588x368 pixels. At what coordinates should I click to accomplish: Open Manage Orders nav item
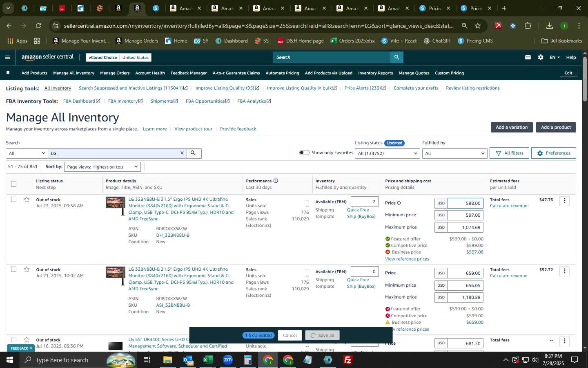tap(115, 73)
